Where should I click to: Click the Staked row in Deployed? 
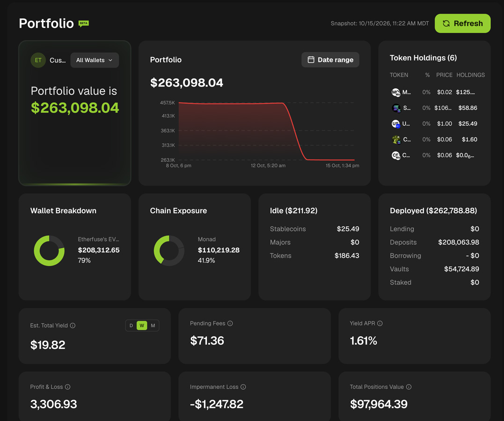(434, 283)
